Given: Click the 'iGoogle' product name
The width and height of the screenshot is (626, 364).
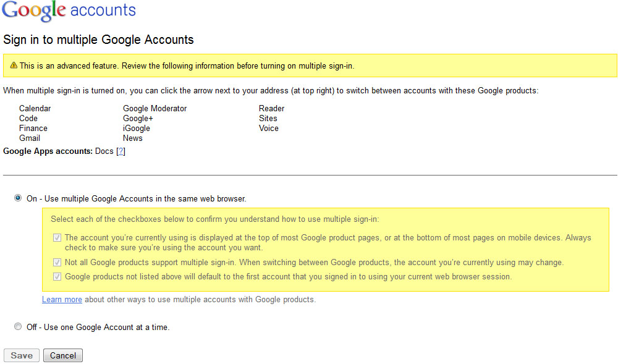Looking at the screenshot, I should [137, 128].
